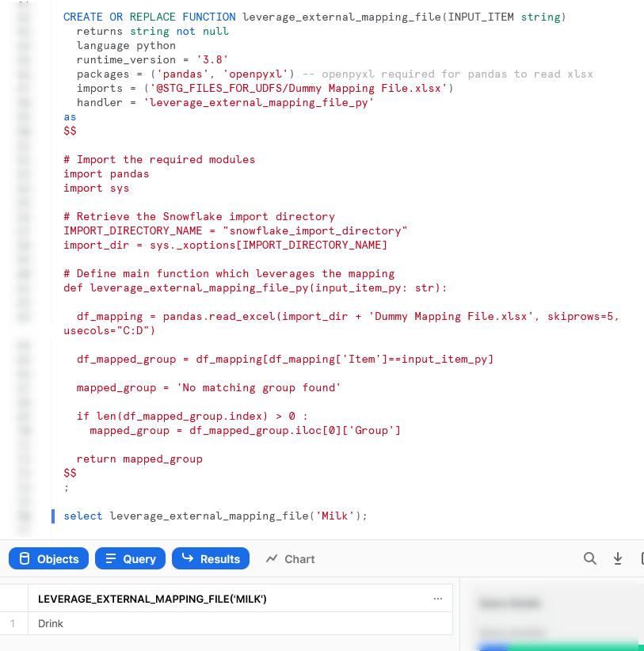
Task: Select the Query list icon in the toolbar
Action: tap(109, 558)
